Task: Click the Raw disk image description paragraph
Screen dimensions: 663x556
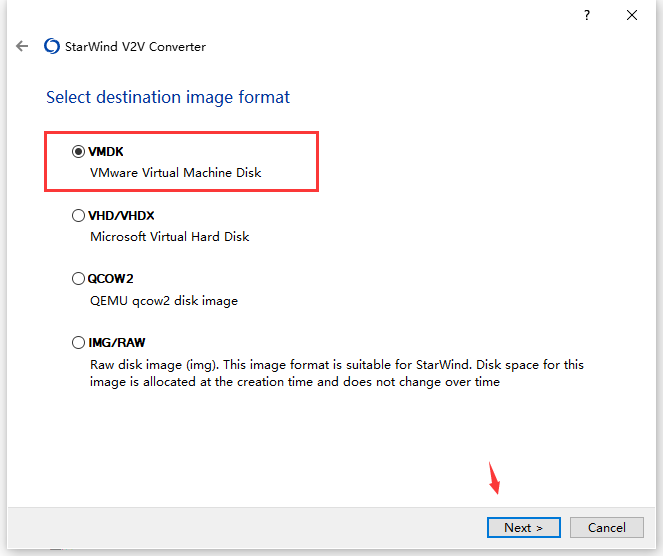Action: pyautogui.click(x=337, y=373)
